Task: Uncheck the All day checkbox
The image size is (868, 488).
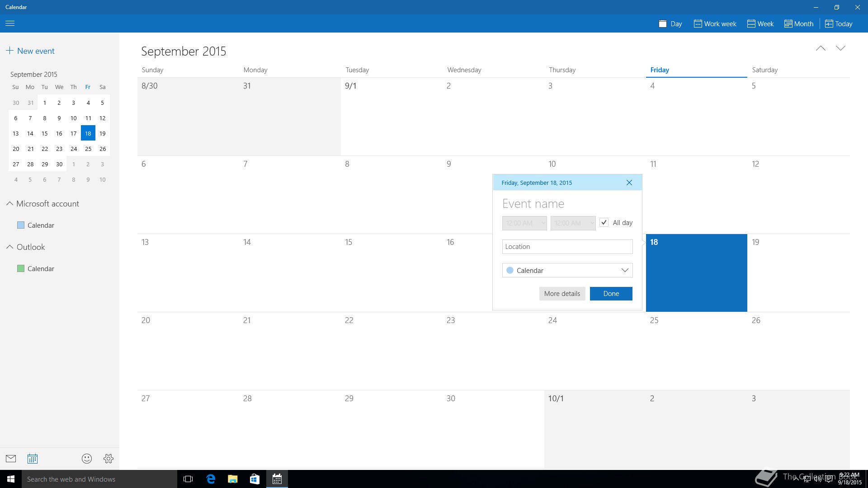Action: click(604, 223)
